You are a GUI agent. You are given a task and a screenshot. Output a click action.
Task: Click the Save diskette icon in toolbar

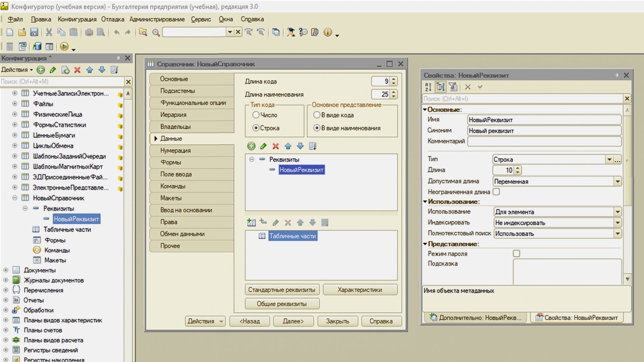[34, 32]
